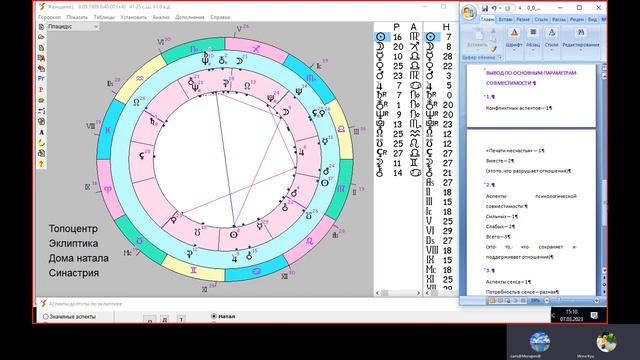Open the Undo history dropdown arrow in Word
The image size is (640, 360).
point(500,8)
